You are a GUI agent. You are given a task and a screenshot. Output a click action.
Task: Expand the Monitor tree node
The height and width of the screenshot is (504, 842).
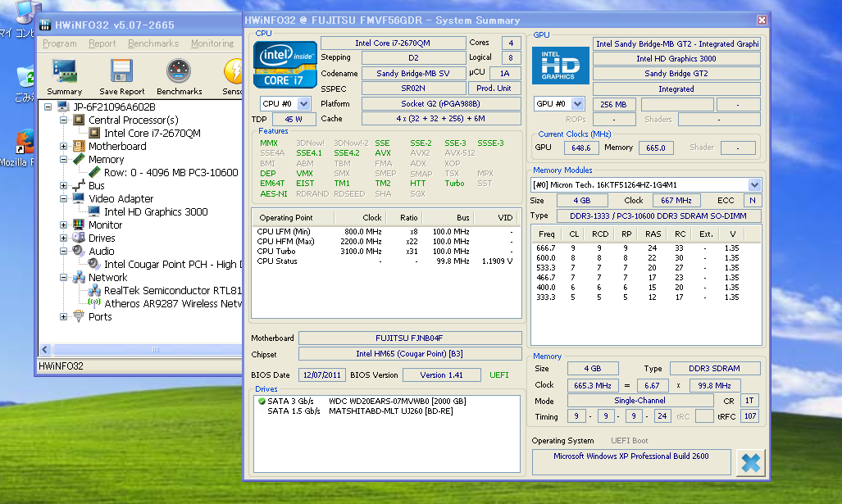tap(63, 225)
